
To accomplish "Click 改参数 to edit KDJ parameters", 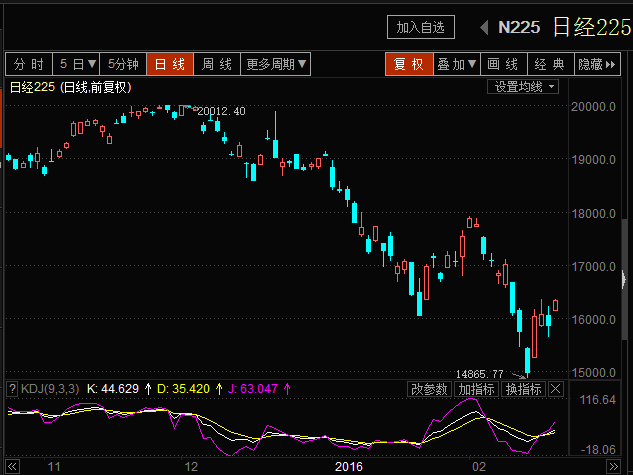I will pyautogui.click(x=429, y=389).
